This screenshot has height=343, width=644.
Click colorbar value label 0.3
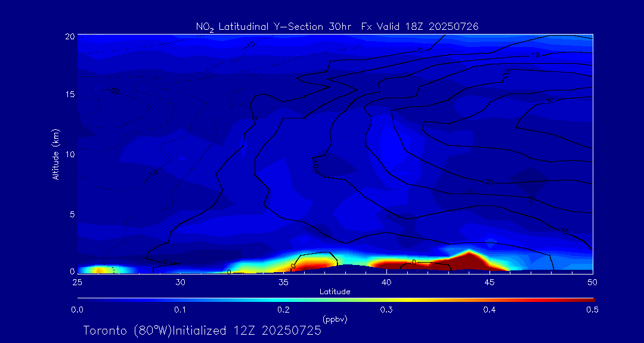(386, 310)
